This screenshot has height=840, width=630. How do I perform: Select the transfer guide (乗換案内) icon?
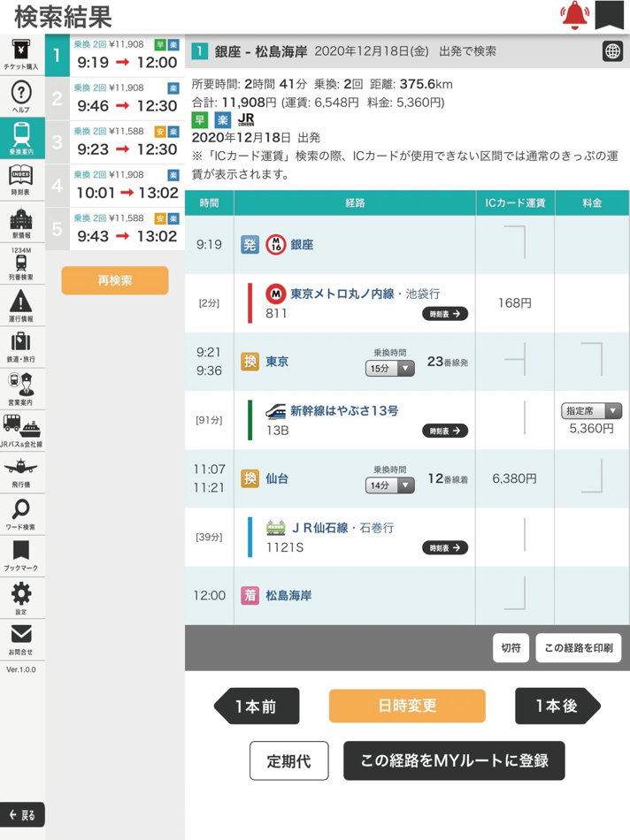coord(22,138)
